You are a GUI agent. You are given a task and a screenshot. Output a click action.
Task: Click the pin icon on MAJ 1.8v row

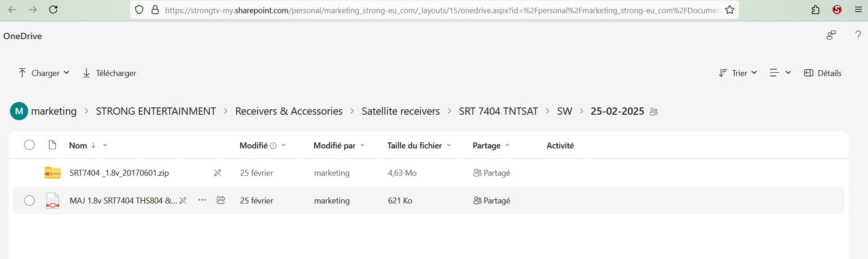tap(183, 200)
